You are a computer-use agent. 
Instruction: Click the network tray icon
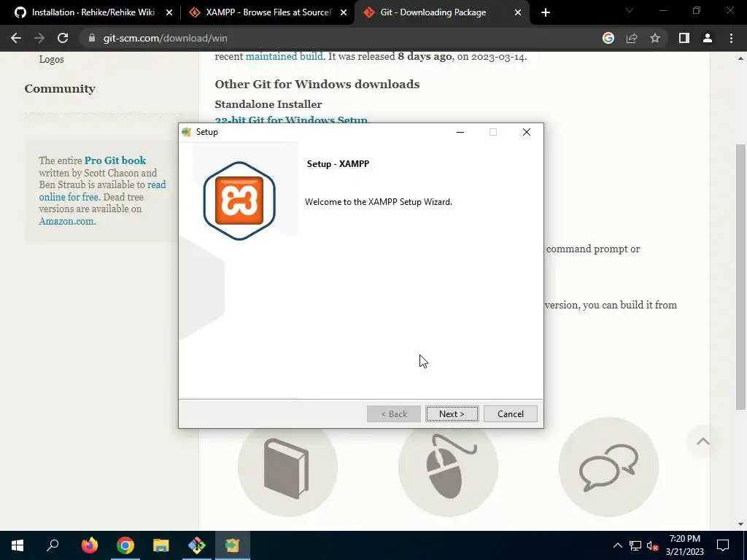point(635,545)
